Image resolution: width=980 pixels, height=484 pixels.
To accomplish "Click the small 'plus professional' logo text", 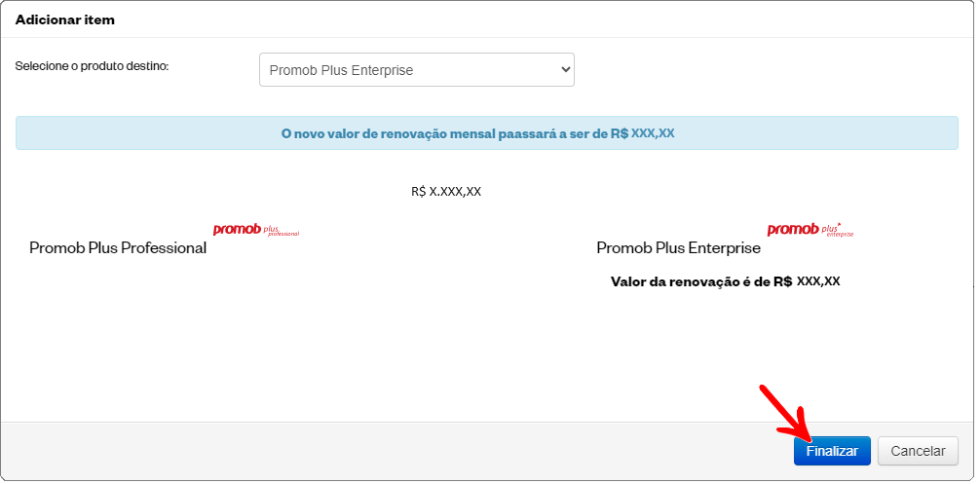I will 282,233.
